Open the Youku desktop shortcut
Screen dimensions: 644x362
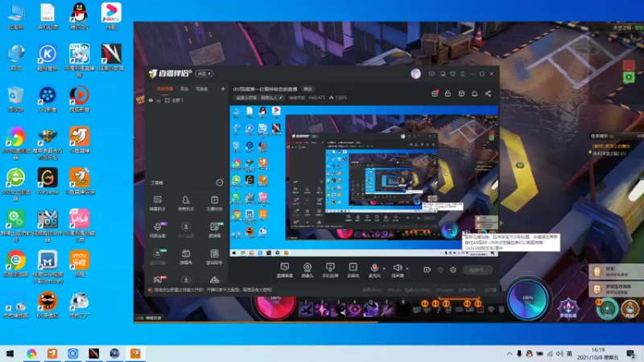point(111,16)
